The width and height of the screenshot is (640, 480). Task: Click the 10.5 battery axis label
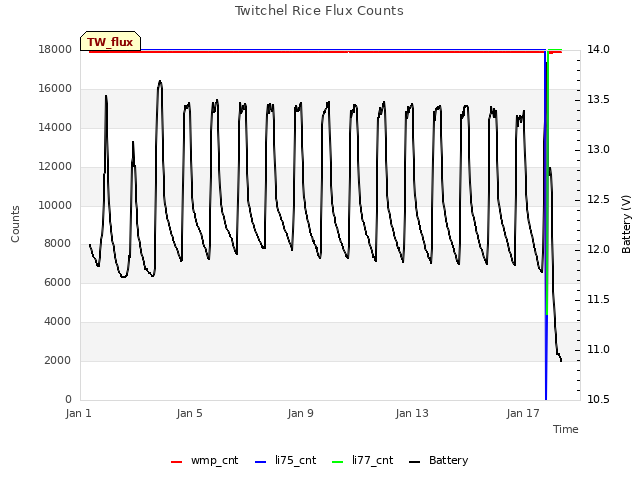(598, 399)
